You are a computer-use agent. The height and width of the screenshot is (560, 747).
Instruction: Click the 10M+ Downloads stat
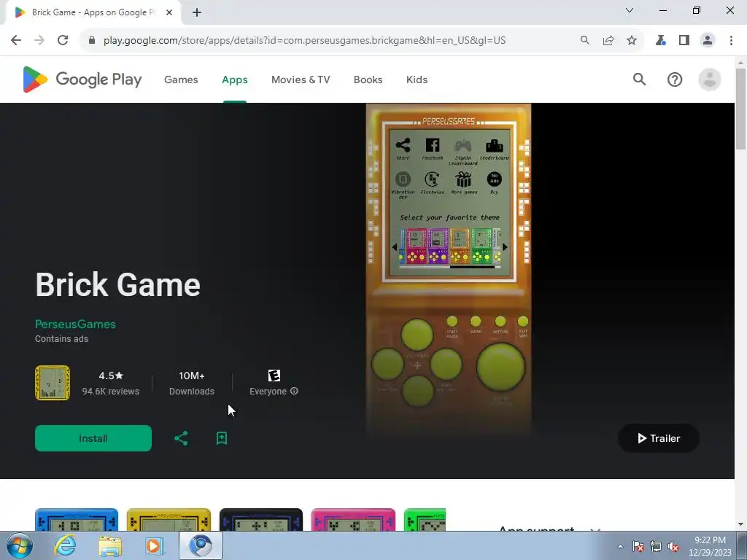pyautogui.click(x=192, y=383)
